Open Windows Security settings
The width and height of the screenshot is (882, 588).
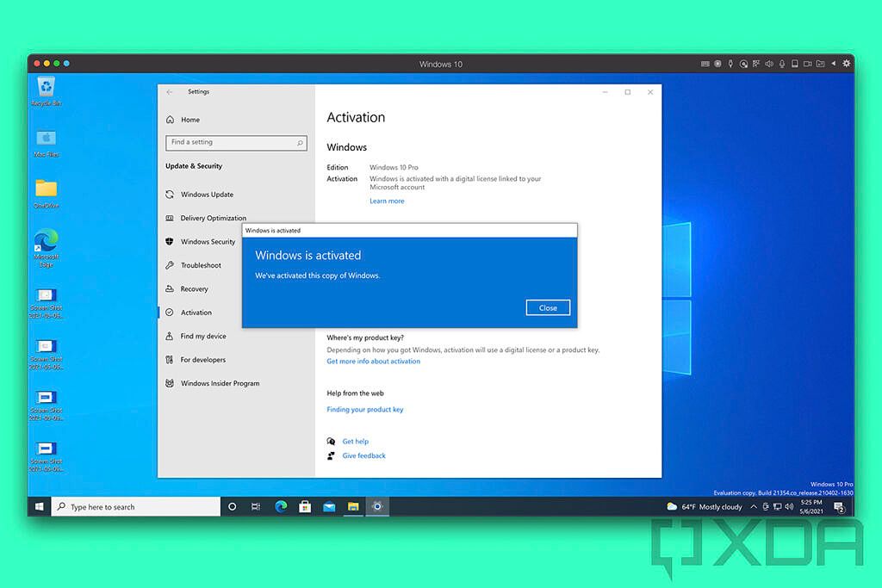(207, 242)
